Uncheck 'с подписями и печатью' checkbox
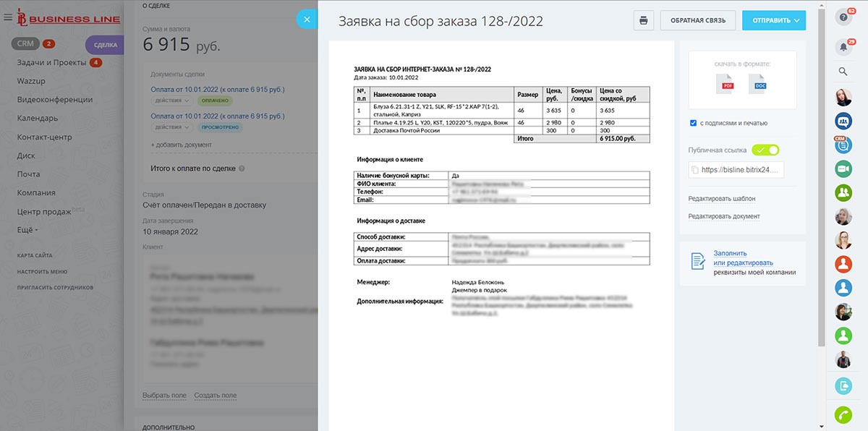The image size is (868, 431). [694, 123]
